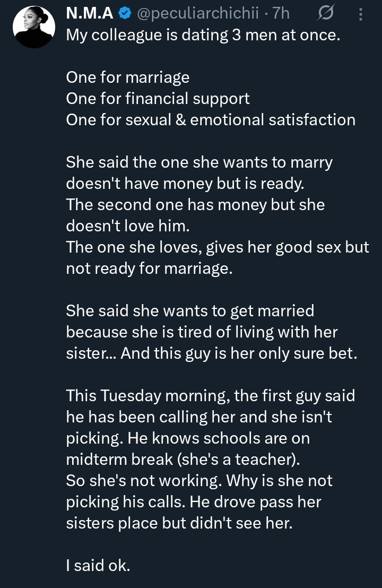Open the three-dot more options menu
Viewport: 382px width, 588px height.
click(x=361, y=14)
